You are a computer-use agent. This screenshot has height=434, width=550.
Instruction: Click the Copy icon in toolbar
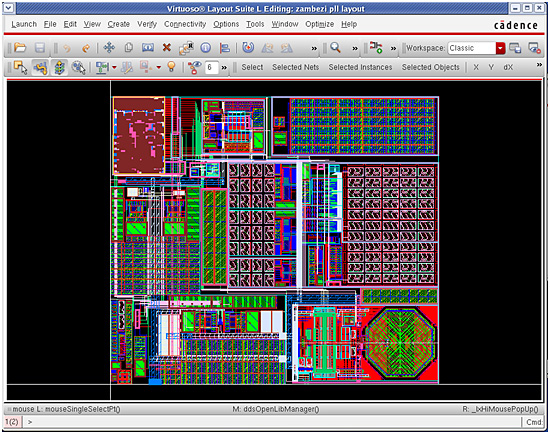(129, 48)
